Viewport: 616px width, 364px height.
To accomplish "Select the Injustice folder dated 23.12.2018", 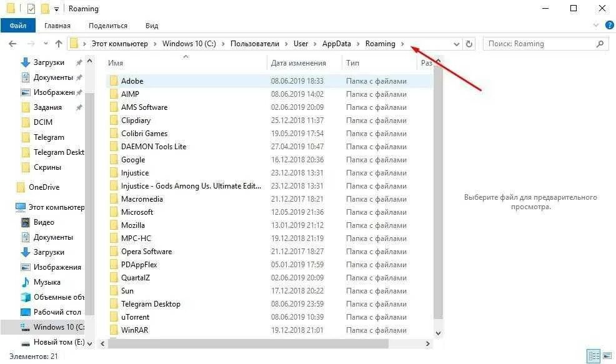I will coord(135,173).
